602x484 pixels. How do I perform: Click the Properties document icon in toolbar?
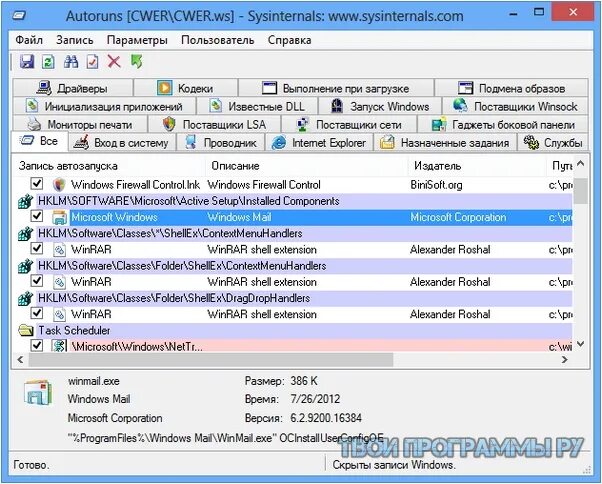click(x=93, y=61)
